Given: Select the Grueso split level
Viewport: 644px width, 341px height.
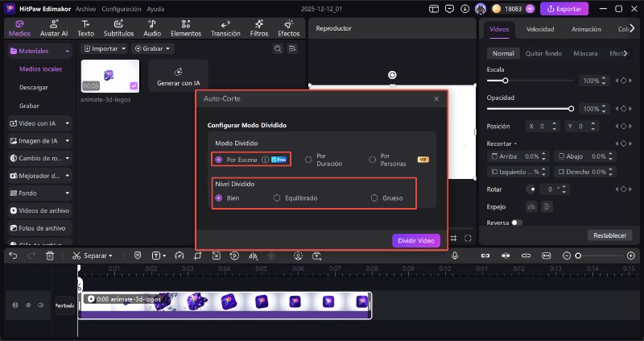Looking at the screenshot, I should tap(374, 198).
